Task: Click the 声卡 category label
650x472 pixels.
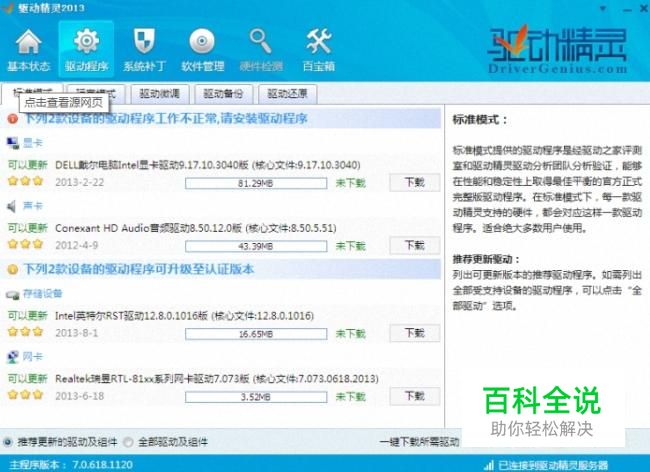Action: [x=33, y=206]
